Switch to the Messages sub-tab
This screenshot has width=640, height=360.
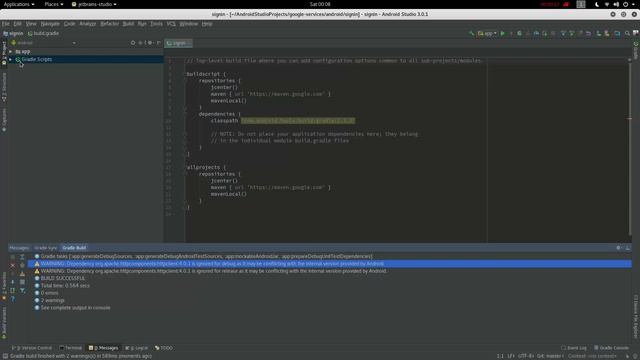(19, 248)
